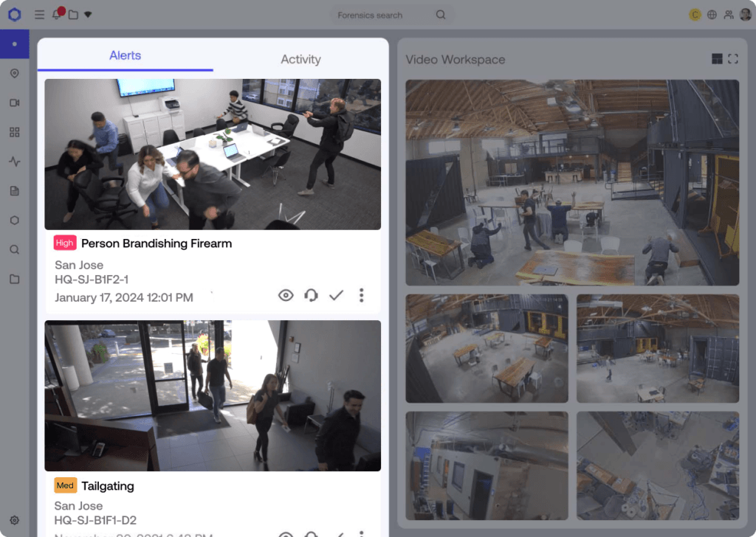The width and height of the screenshot is (756, 537).
Task: Open the globe language icon
Action: pos(712,15)
